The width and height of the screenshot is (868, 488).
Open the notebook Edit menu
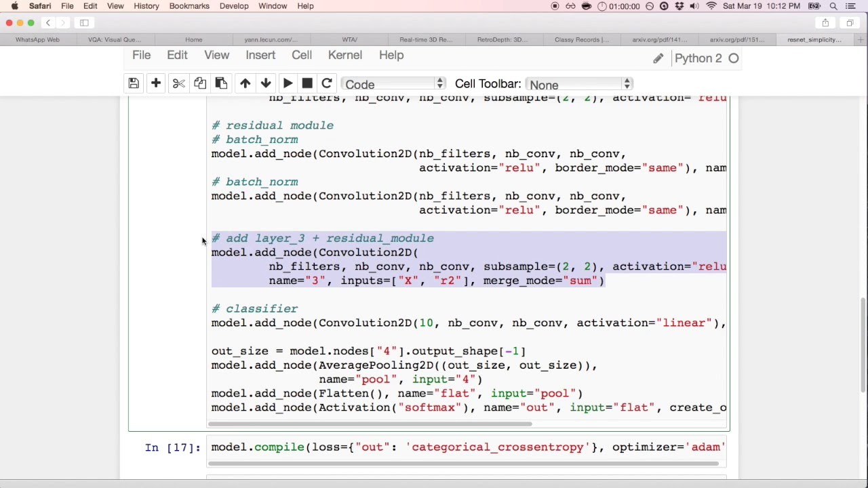pos(177,55)
